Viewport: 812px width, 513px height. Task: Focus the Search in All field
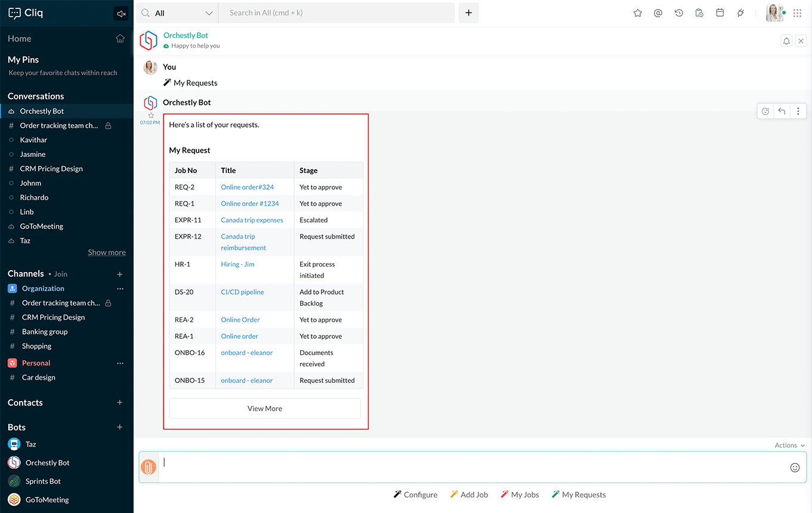336,13
